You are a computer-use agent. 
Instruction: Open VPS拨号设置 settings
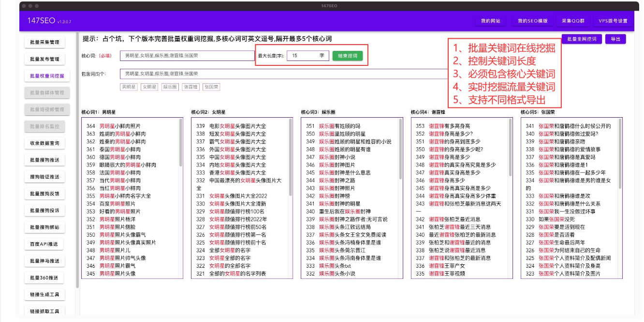tap(613, 21)
